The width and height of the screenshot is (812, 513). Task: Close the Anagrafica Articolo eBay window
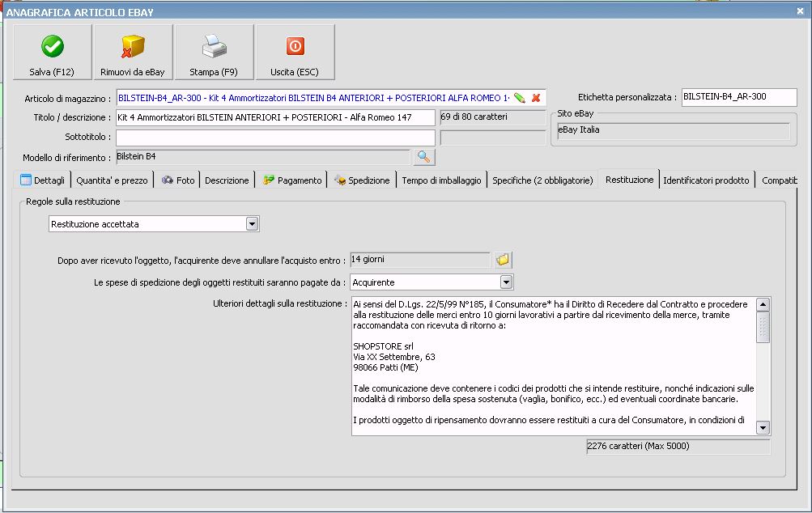coord(800,11)
